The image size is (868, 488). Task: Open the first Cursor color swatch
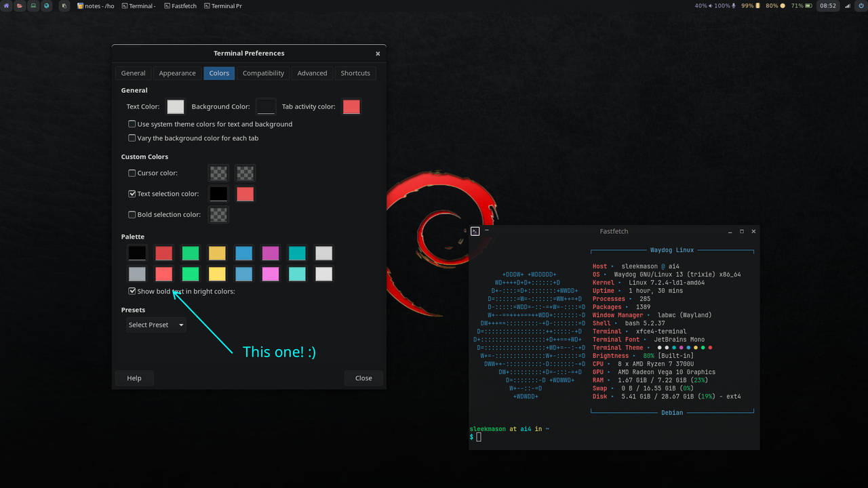pos(218,173)
